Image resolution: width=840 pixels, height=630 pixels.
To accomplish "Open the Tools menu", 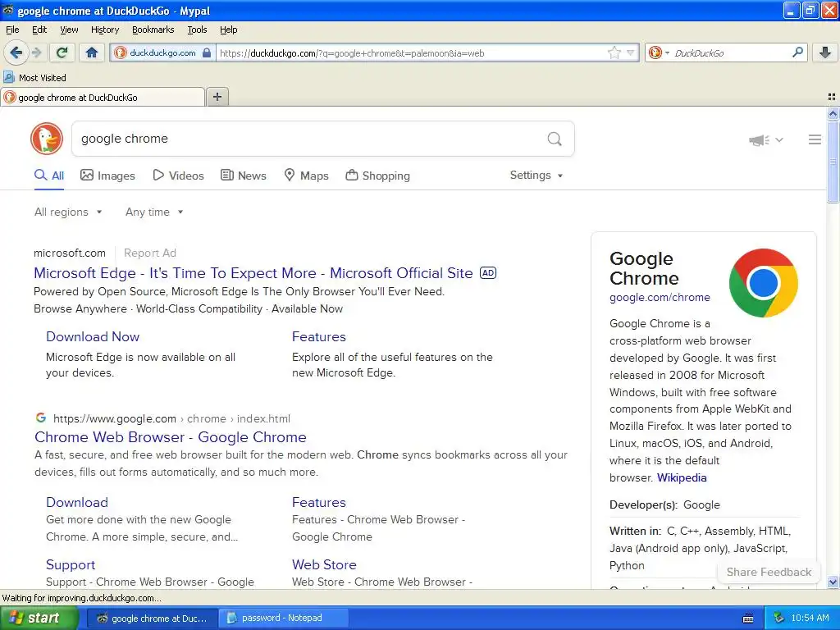I will click(197, 30).
